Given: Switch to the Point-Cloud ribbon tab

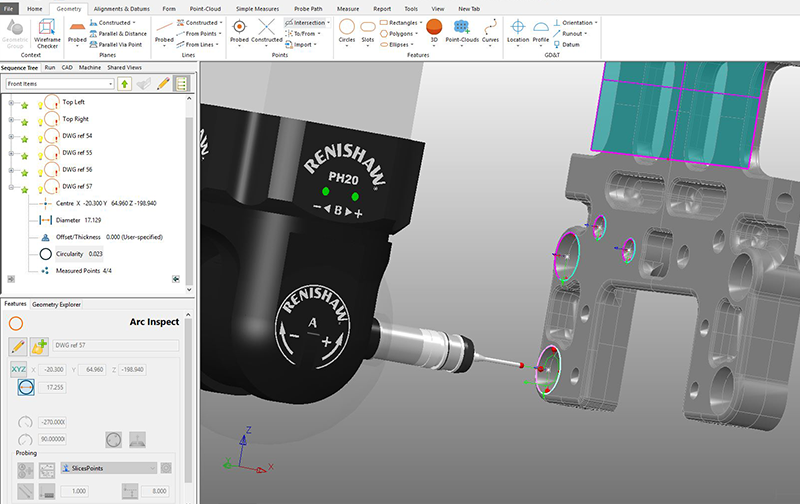Looking at the screenshot, I should point(205,9).
